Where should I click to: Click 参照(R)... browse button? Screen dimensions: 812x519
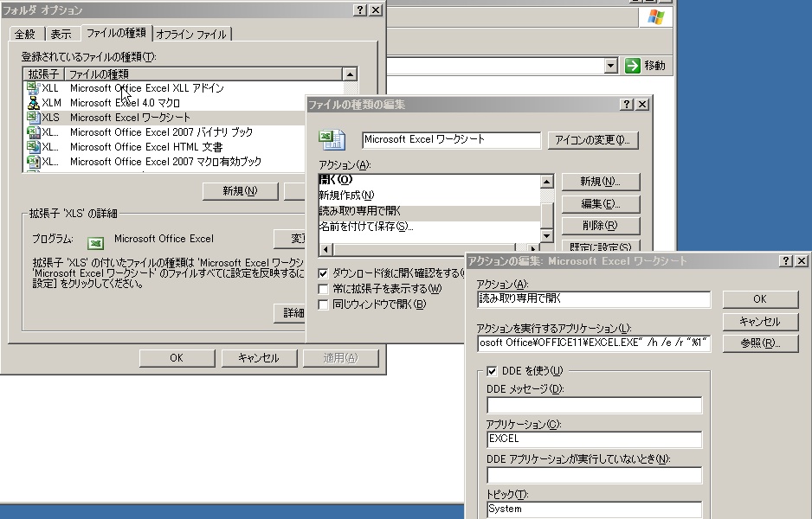tap(760, 343)
